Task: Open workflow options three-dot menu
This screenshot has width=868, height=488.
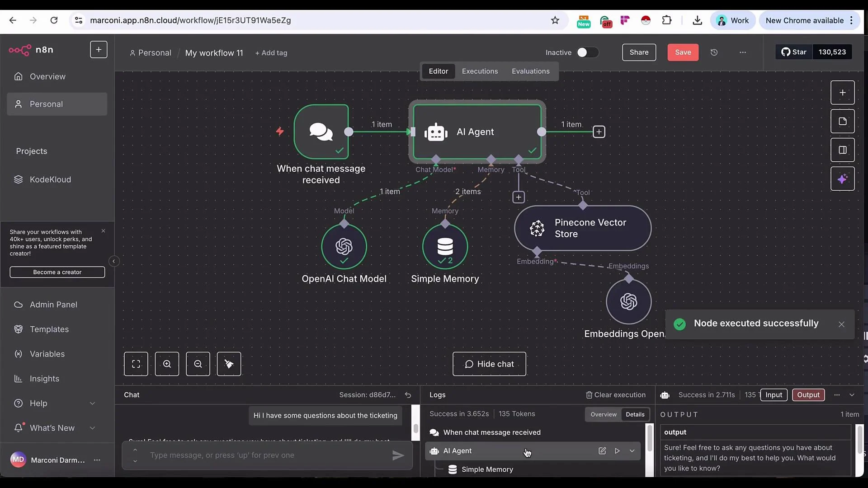Action: click(x=743, y=52)
